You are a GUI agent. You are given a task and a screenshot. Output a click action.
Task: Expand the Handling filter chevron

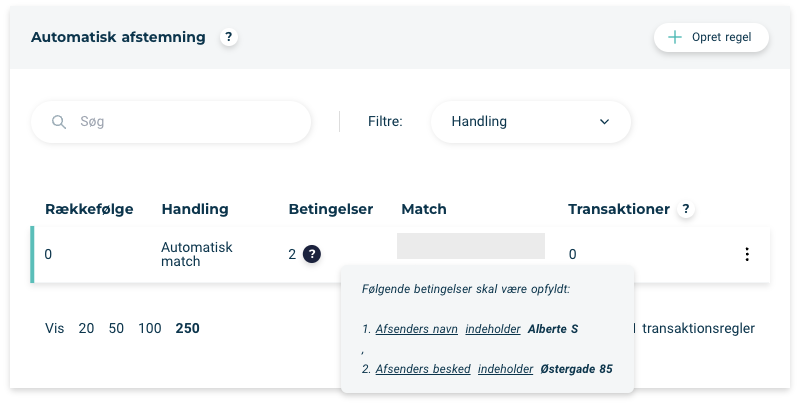604,122
